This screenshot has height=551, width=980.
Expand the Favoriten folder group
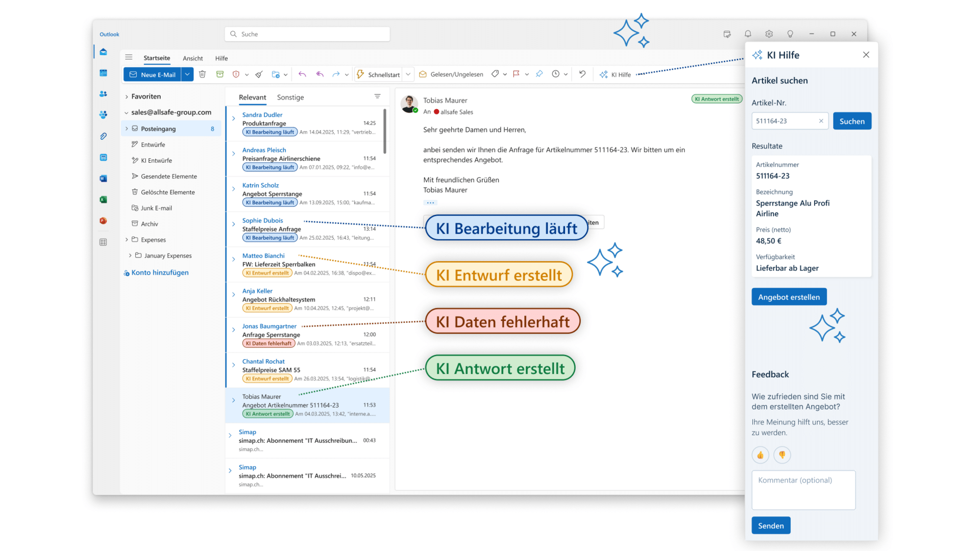(127, 96)
